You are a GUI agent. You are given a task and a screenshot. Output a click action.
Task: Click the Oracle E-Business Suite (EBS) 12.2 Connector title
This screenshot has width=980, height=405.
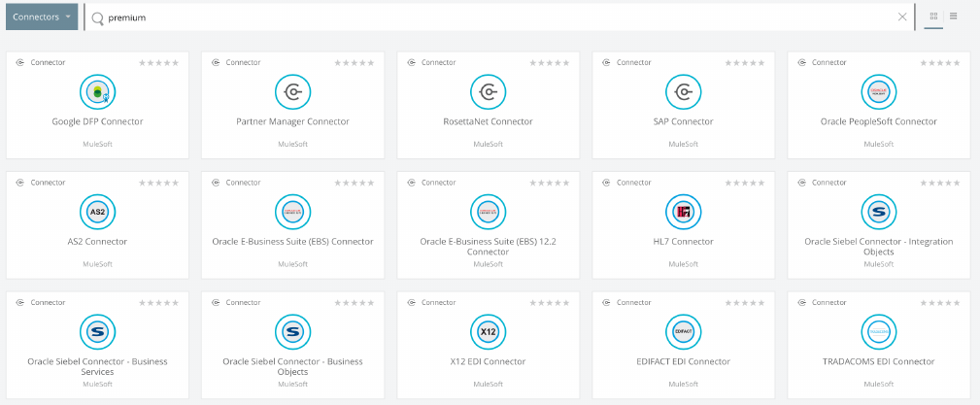click(x=489, y=247)
